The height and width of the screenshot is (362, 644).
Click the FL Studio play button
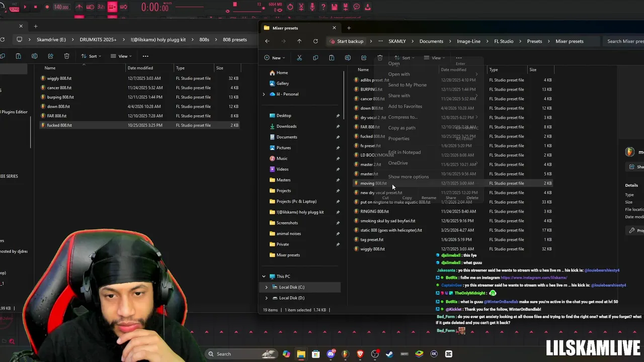(25, 7)
